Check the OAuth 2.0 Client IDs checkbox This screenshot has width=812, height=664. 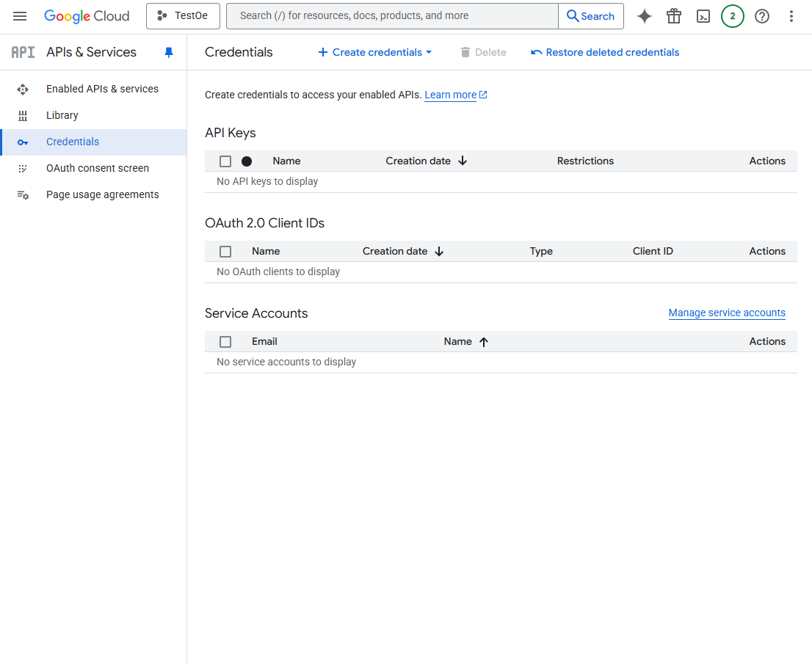click(225, 252)
